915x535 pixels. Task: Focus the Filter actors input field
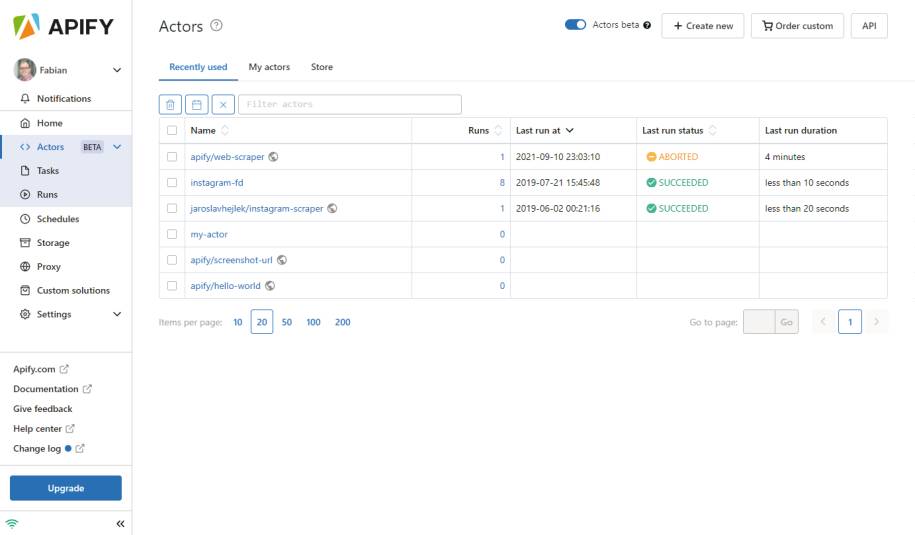[x=350, y=104]
